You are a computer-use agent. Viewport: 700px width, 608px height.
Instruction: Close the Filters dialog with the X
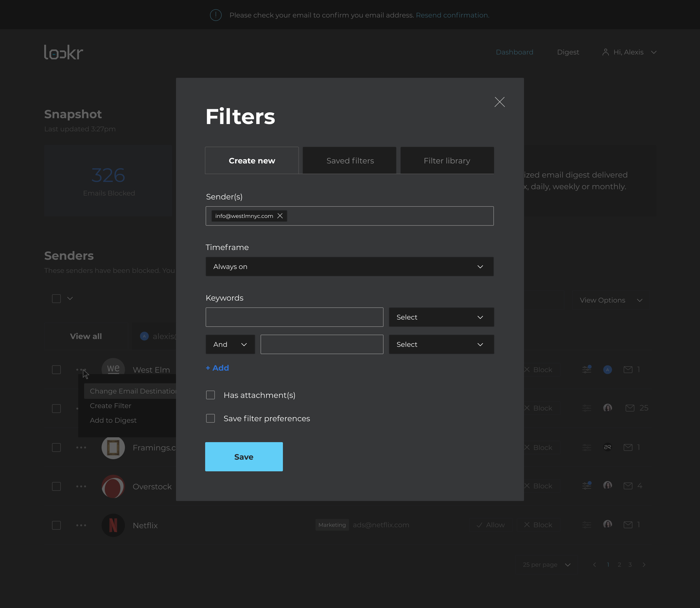pos(499,102)
